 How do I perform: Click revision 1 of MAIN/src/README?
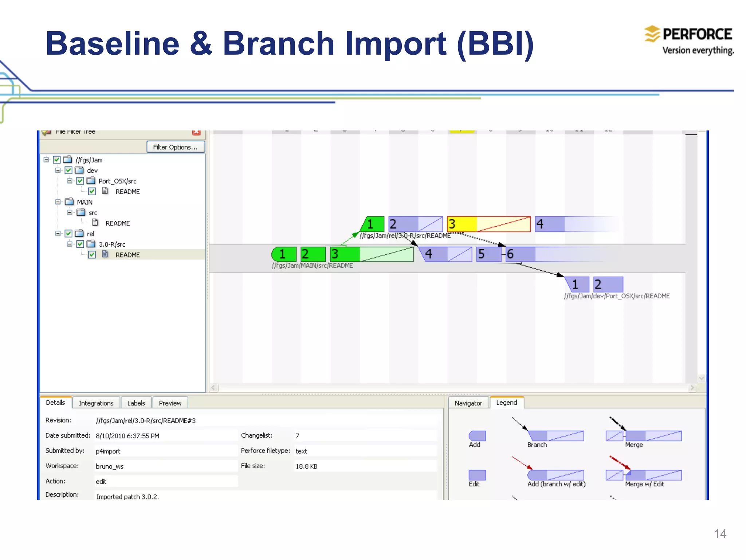pos(284,254)
